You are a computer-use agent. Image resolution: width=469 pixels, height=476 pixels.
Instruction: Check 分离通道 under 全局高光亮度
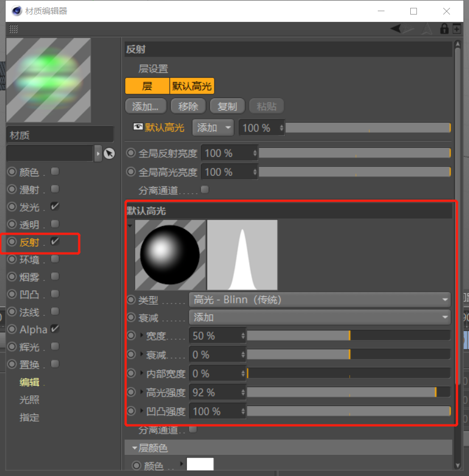click(x=205, y=190)
